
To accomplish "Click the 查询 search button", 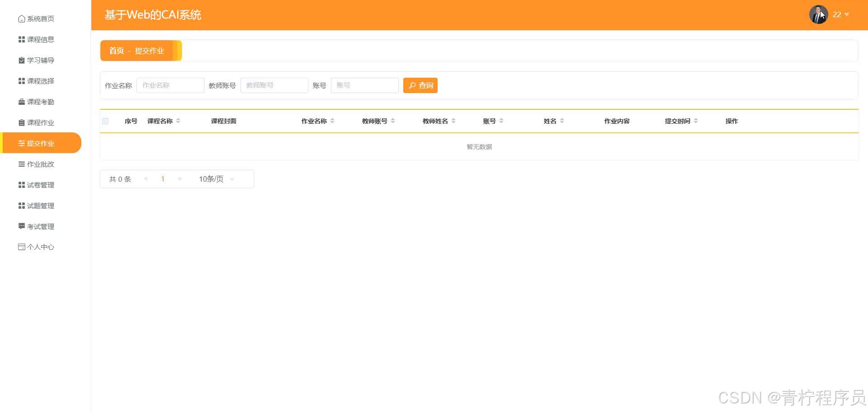I will [x=420, y=85].
